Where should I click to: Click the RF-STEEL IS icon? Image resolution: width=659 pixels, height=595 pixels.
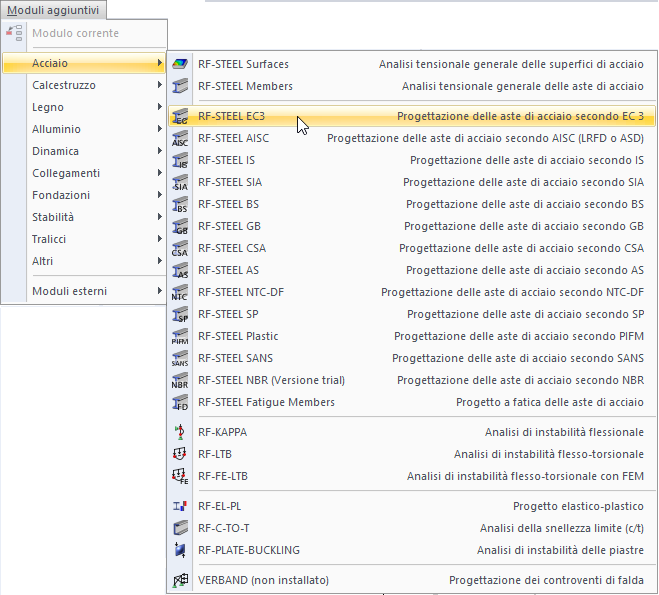click(x=180, y=161)
